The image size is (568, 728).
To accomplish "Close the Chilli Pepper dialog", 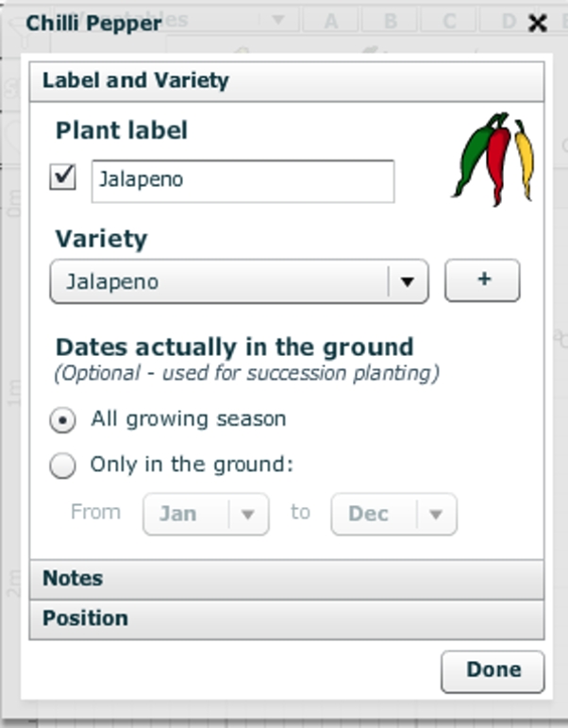I will pos(538,24).
